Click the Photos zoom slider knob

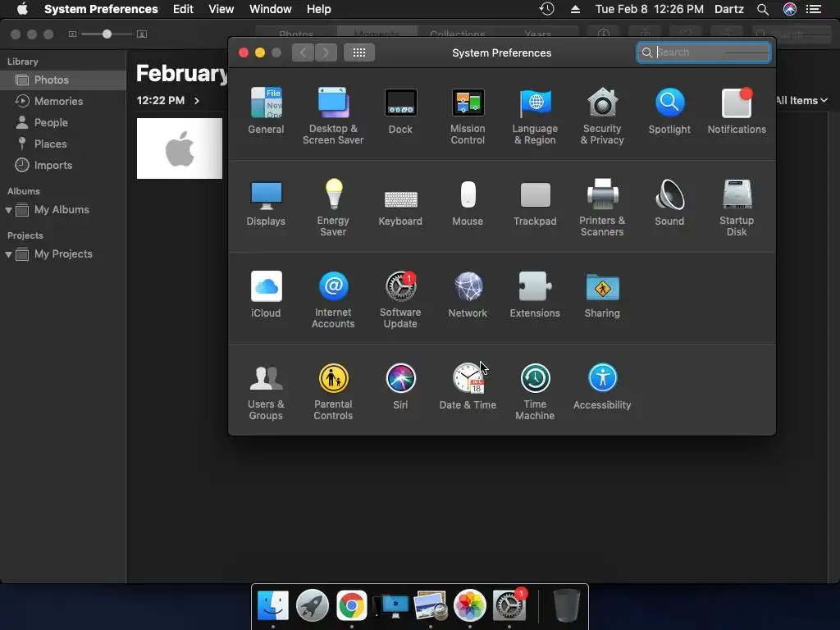pos(107,34)
